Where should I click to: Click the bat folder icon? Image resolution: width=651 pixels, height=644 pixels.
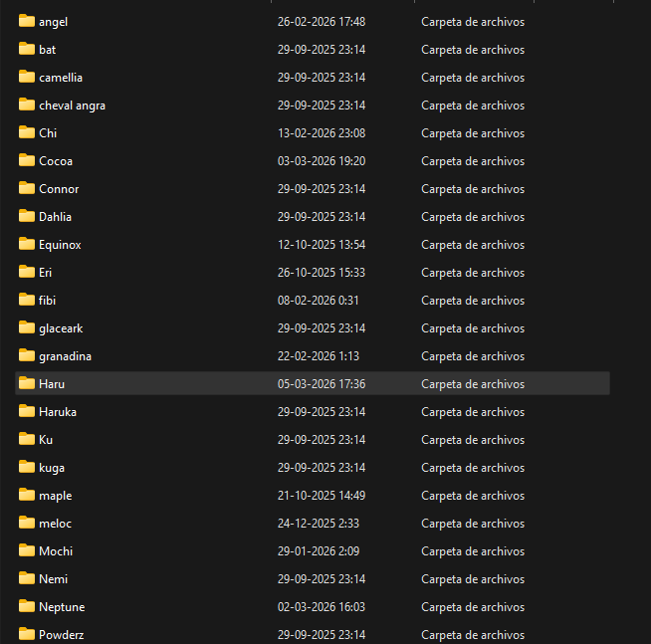tap(27, 49)
